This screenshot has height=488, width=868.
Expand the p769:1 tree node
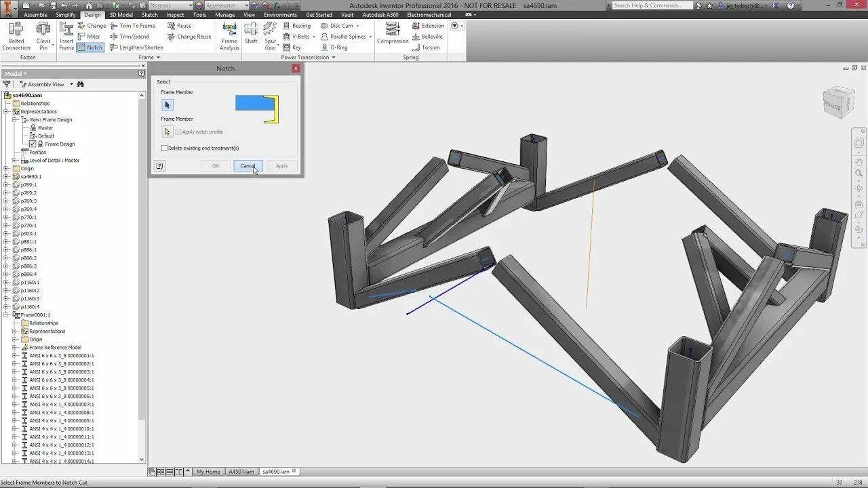click(7, 184)
